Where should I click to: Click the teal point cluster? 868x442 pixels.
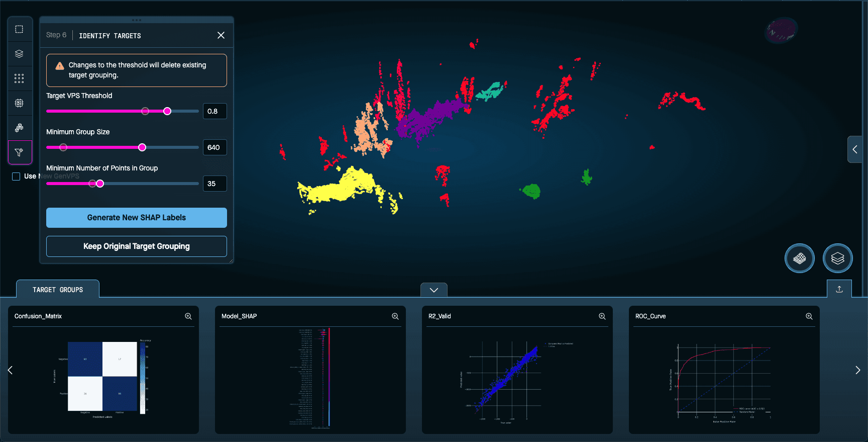[x=490, y=92]
